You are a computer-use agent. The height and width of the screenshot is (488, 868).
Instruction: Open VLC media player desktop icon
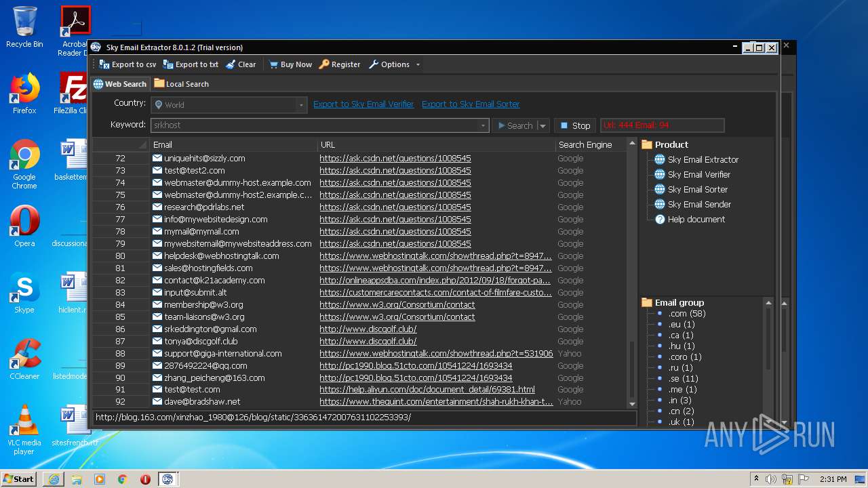point(24,430)
